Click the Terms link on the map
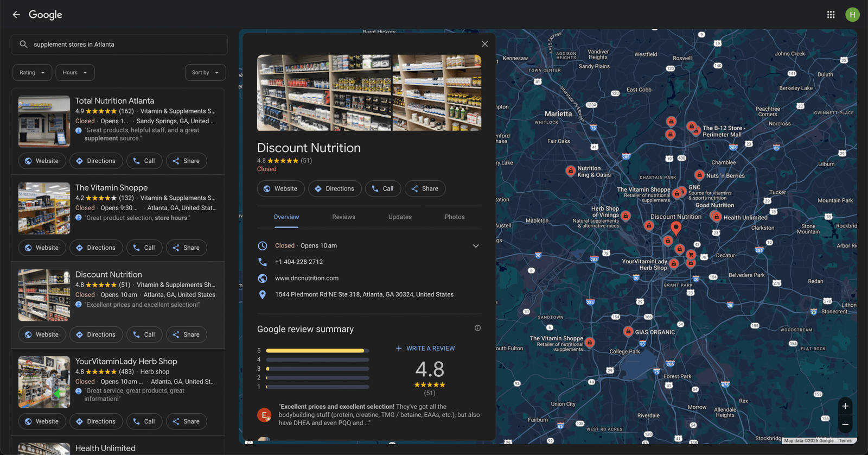The image size is (868, 455). click(x=845, y=441)
